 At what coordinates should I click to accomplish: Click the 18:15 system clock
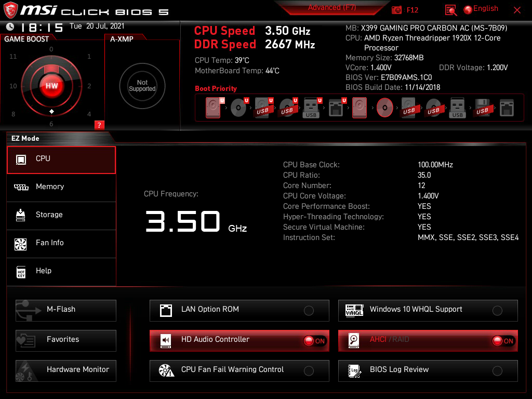click(x=42, y=27)
